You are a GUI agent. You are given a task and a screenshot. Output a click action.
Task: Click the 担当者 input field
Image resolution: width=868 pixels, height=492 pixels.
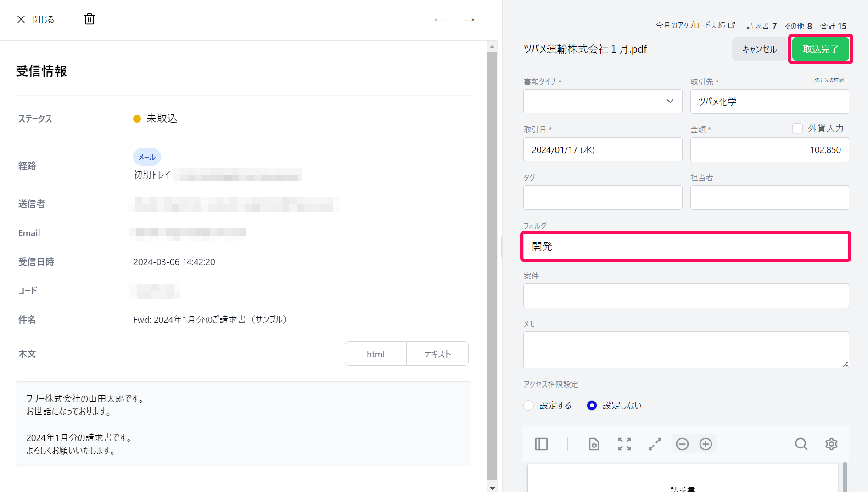[x=769, y=198]
